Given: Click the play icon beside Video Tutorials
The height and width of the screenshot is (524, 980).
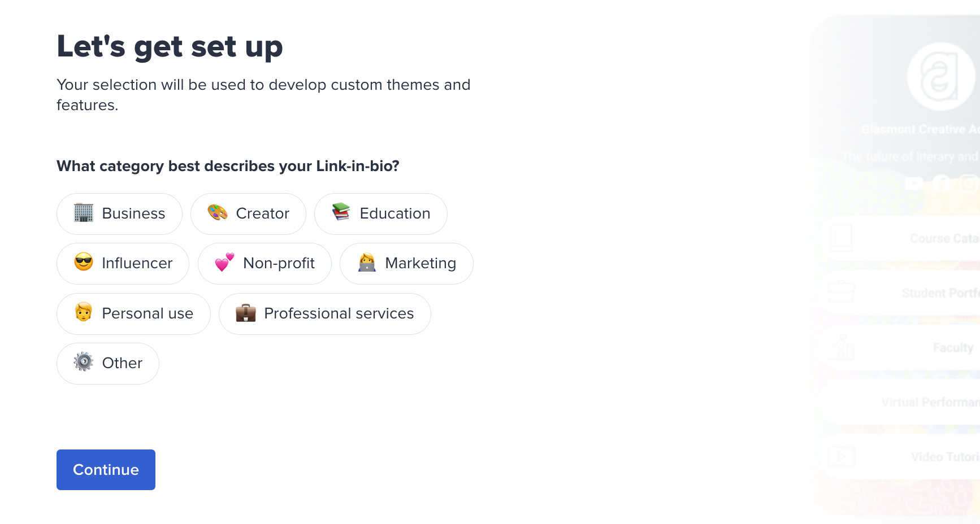Looking at the screenshot, I should click(841, 457).
